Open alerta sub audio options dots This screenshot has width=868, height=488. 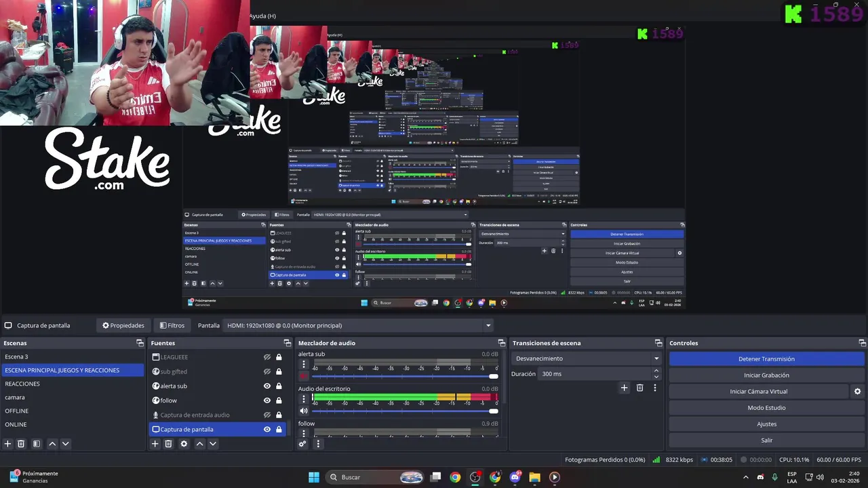click(304, 364)
